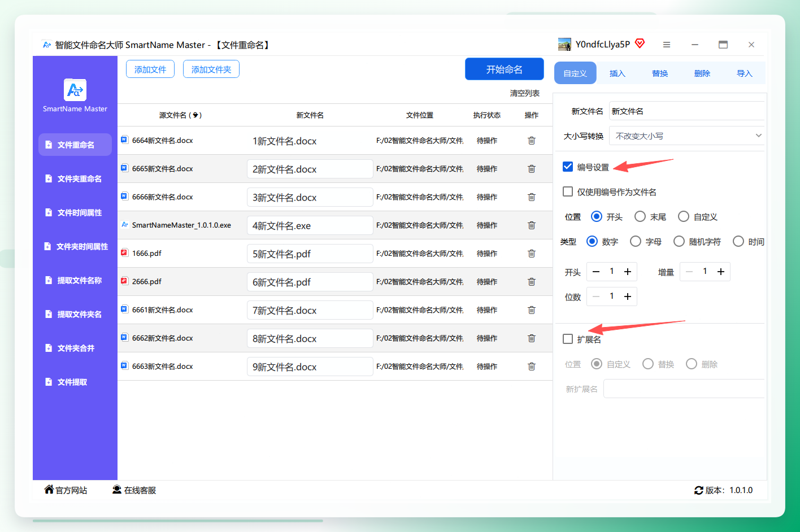Click trash icon on 6662新文件名.docx row
The width and height of the screenshot is (800, 532).
(532, 338)
